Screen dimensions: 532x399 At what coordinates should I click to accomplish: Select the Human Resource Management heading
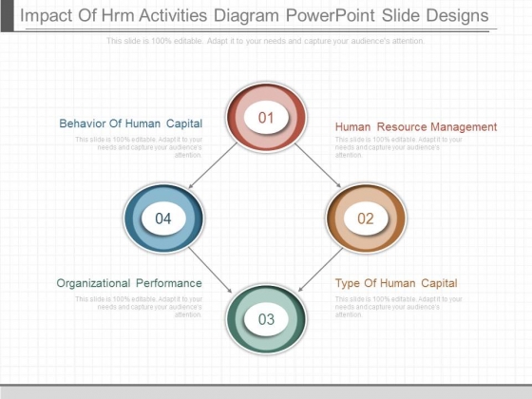[416, 127]
